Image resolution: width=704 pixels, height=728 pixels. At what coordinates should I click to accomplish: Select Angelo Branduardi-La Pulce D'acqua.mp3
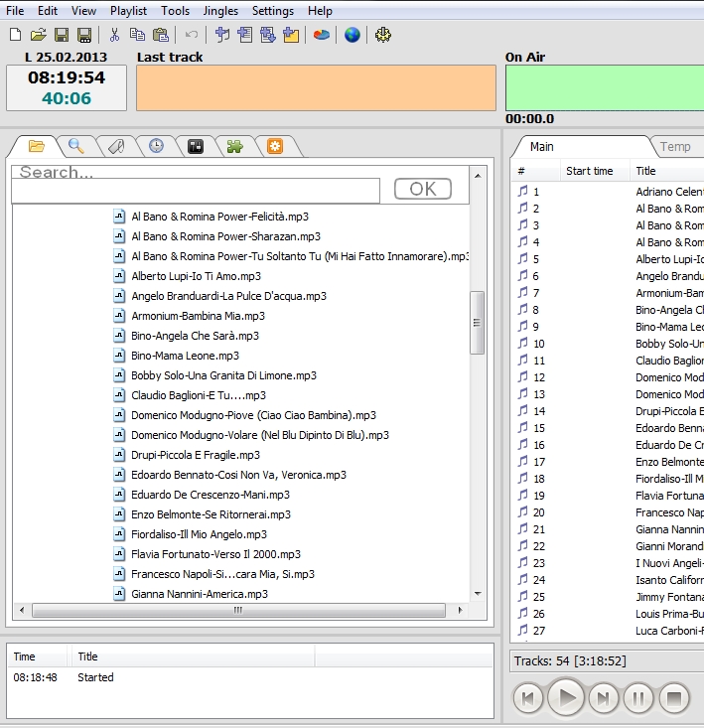[x=220, y=296]
